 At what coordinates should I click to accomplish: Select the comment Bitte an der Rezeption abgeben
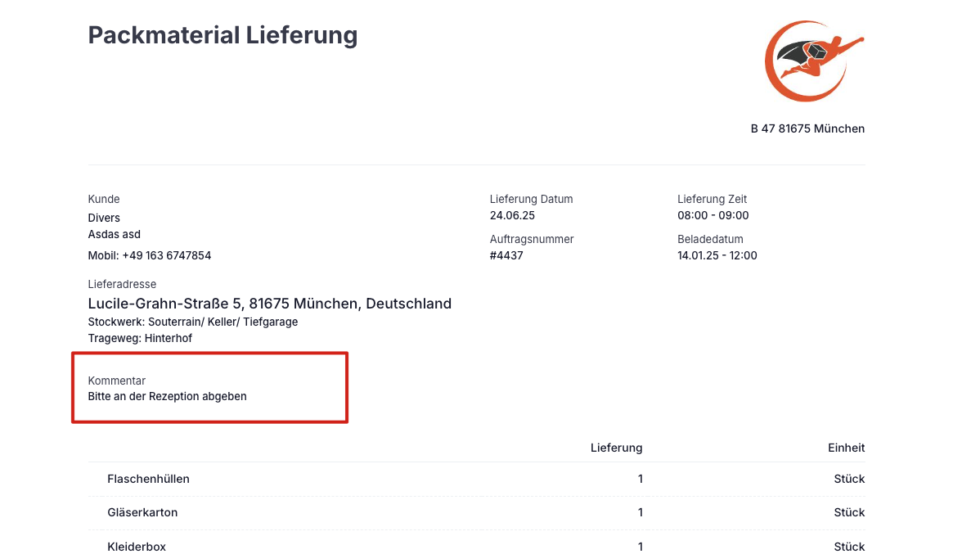coord(167,396)
